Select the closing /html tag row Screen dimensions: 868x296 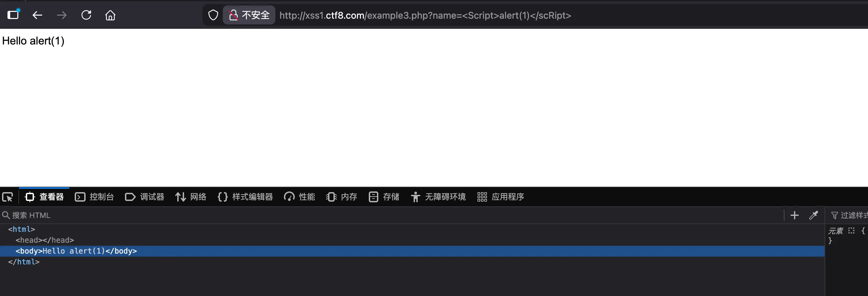(24, 262)
